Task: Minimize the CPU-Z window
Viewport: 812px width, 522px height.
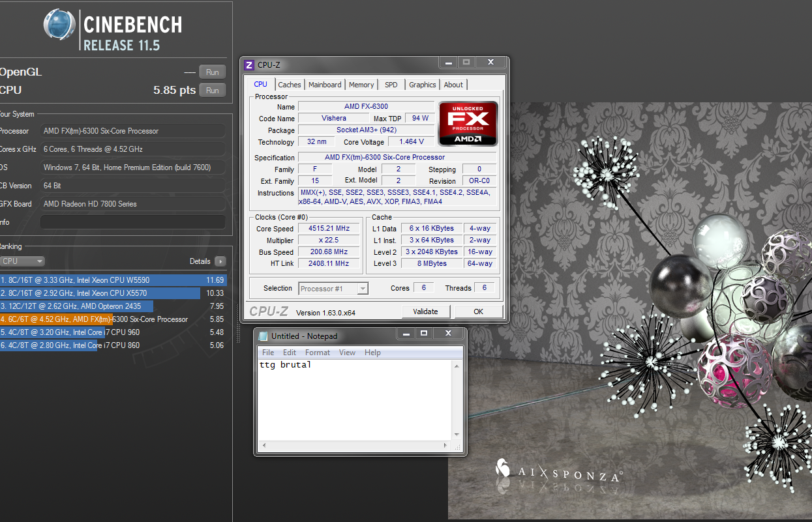Action: click(x=447, y=63)
